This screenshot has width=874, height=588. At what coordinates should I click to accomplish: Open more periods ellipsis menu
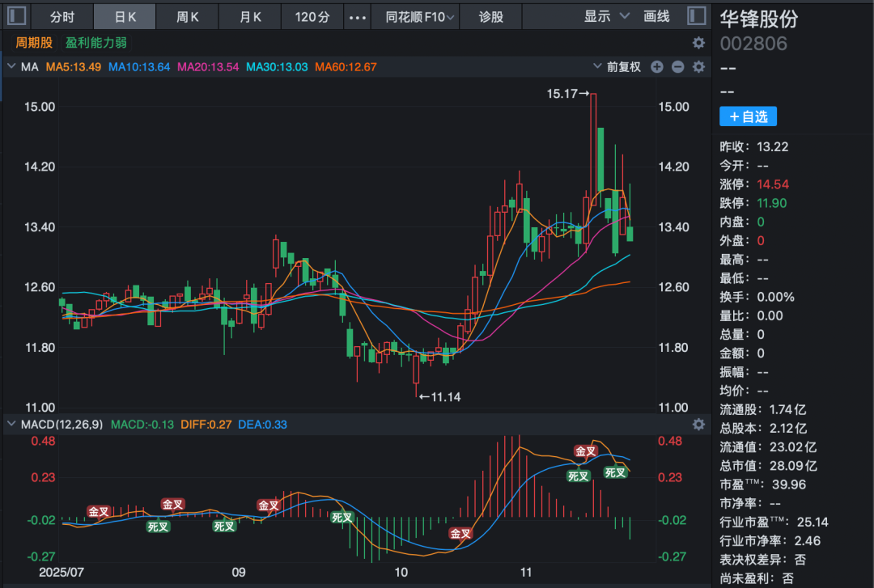[x=357, y=16]
